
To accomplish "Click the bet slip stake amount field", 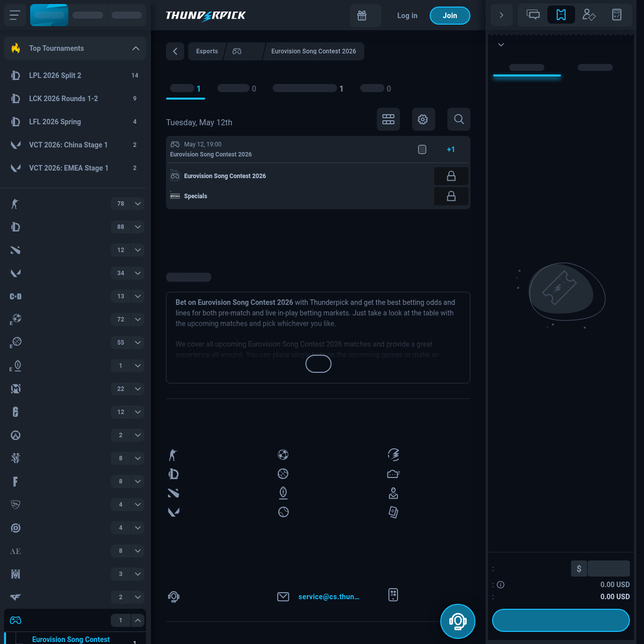I will click(x=609, y=569).
